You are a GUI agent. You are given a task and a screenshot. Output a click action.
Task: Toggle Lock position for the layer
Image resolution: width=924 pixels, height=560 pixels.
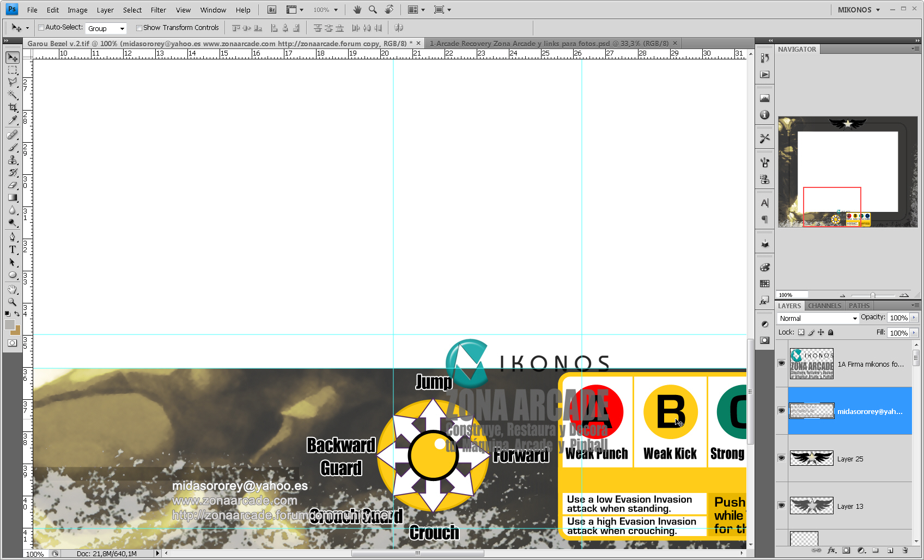pyautogui.click(x=821, y=332)
